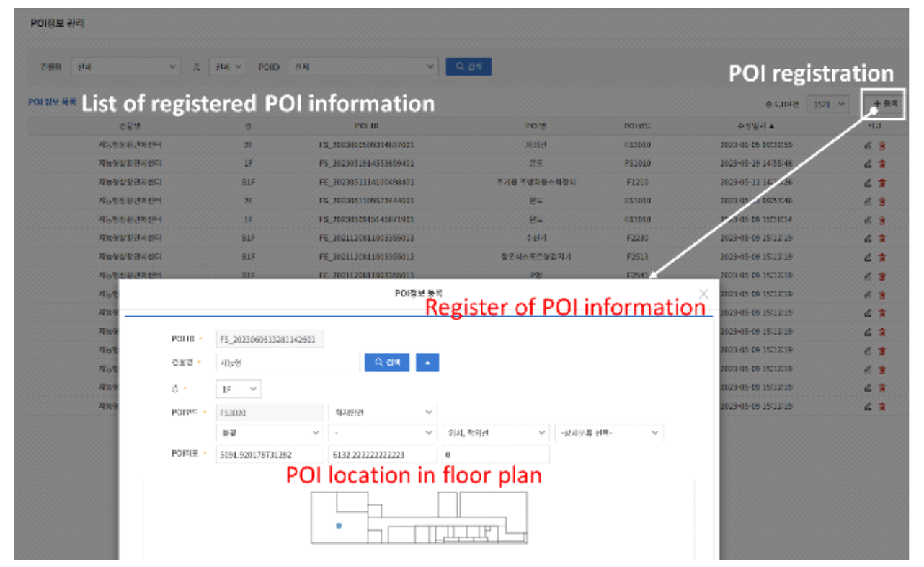Open the rows-per-page dropdown above the table
This screenshot has width=924, height=567.
tap(827, 105)
